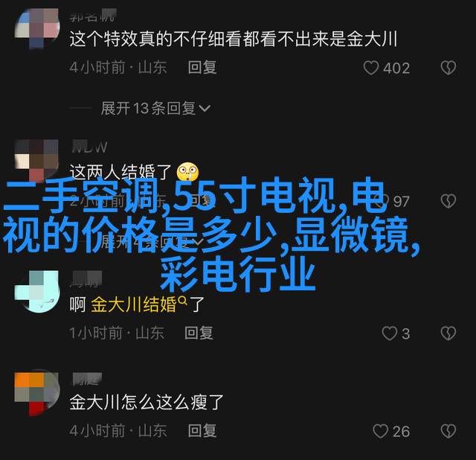Reply to the 这个特效真的 comment
The height and width of the screenshot is (460, 476).
202,67
